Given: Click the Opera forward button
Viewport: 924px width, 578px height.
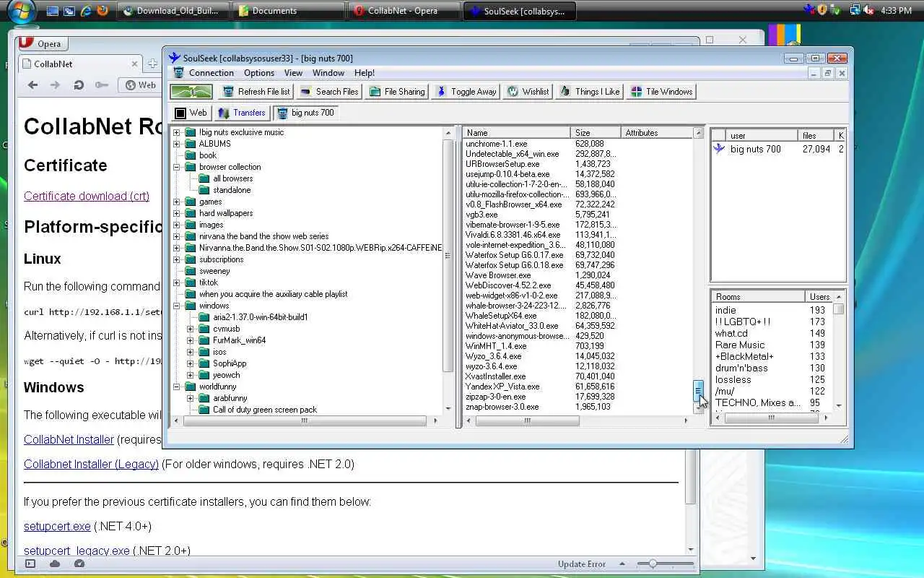Looking at the screenshot, I should click(55, 85).
